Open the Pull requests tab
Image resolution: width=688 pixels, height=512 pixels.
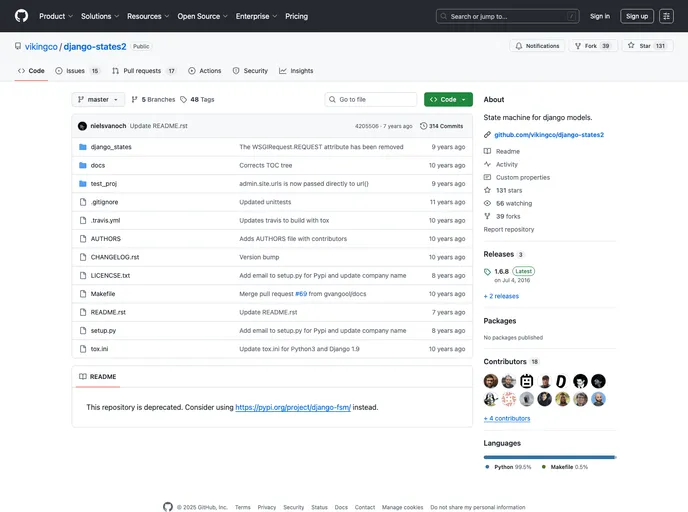pyautogui.click(x=144, y=71)
